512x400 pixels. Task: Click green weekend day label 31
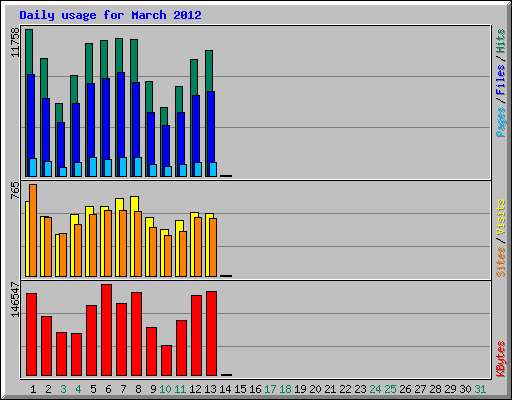(480, 389)
